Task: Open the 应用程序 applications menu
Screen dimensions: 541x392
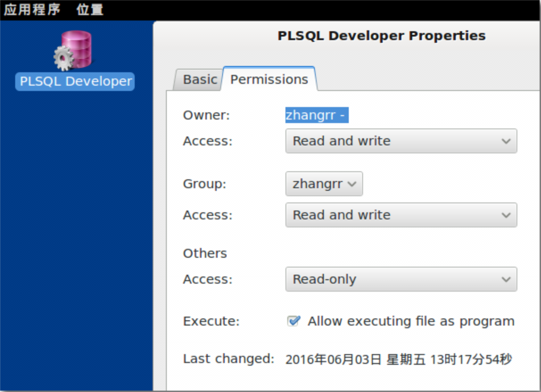Action: coord(32,10)
